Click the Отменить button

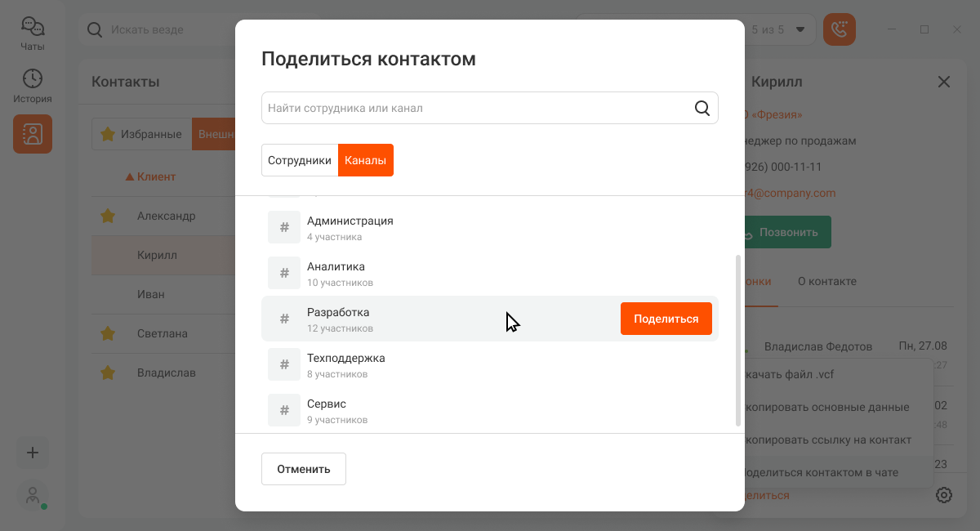pos(304,469)
